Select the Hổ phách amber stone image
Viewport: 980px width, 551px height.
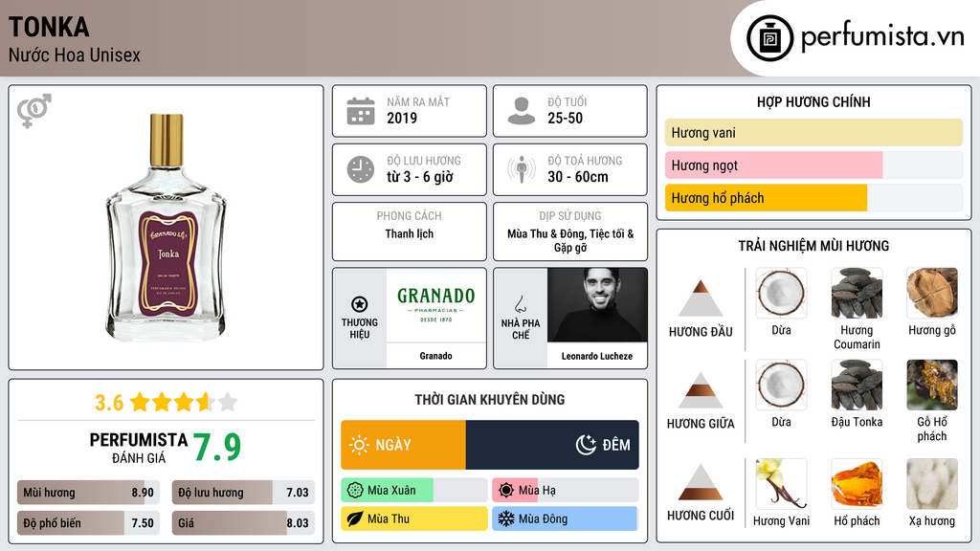coord(857,483)
